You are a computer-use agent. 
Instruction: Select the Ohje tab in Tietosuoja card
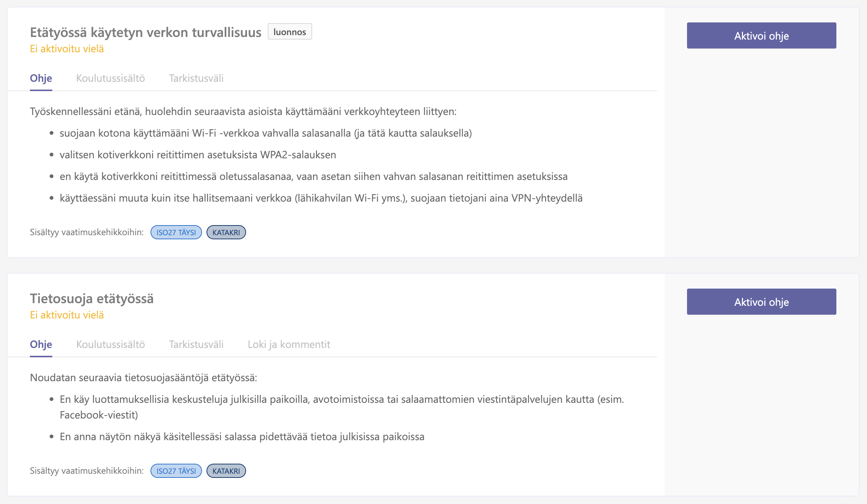pos(41,345)
